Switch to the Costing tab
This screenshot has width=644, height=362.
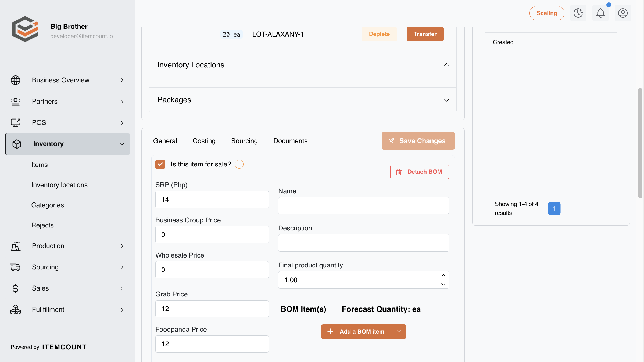coord(204,141)
